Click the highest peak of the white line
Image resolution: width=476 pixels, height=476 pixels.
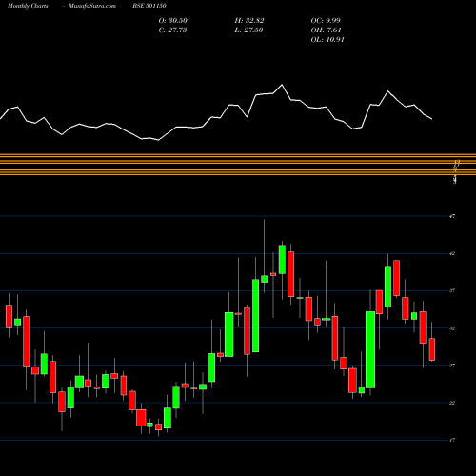pos(282,85)
